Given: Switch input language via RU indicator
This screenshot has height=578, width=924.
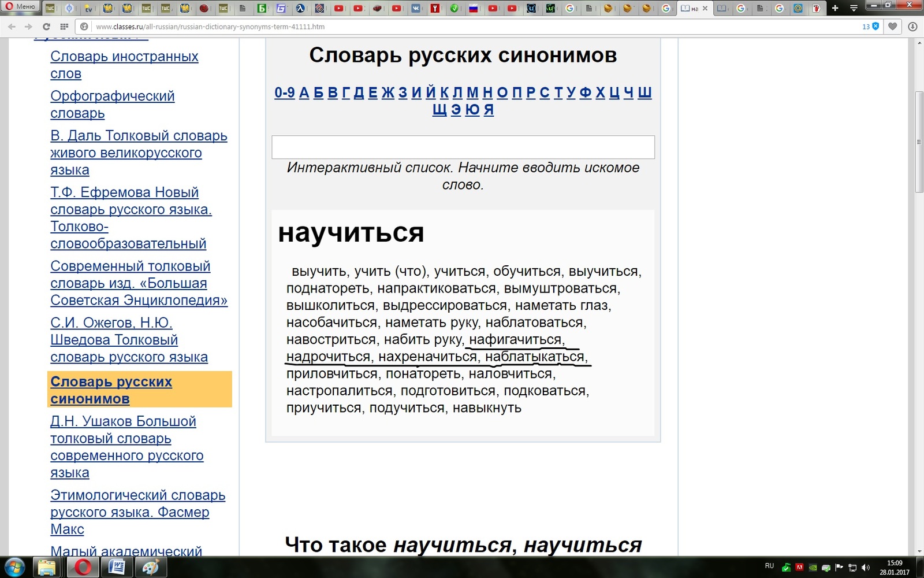Looking at the screenshot, I should tap(769, 566).
